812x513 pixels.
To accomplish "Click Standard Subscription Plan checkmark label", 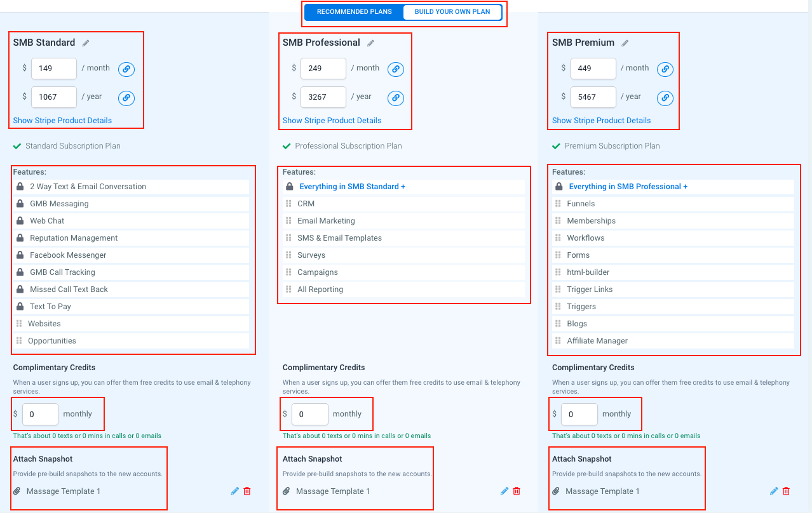I will (67, 146).
